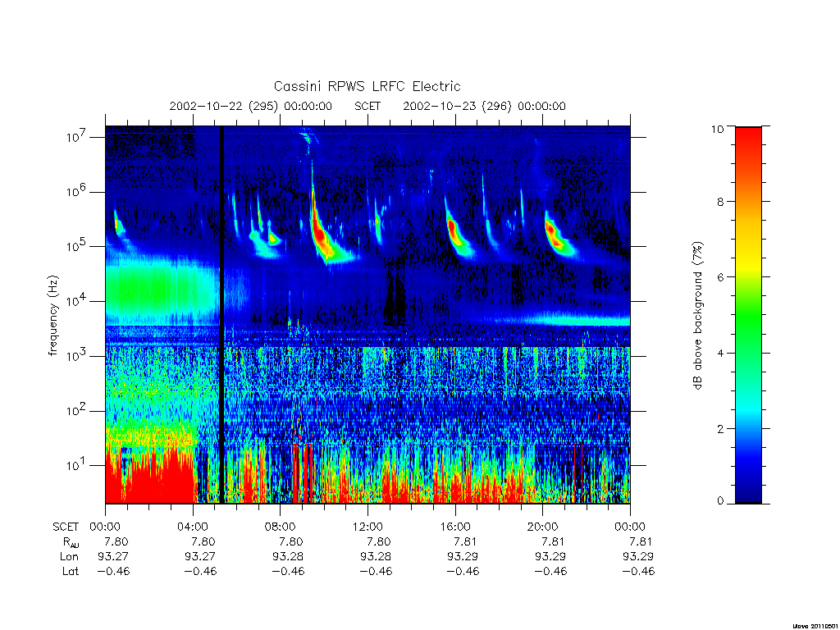
Task: Click the colorbar tick label 2
Action: pos(720,428)
